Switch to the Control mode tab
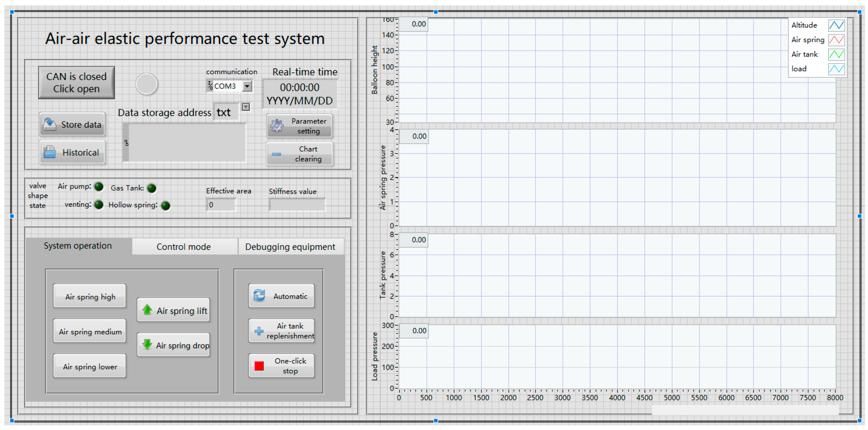The width and height of the screenshot is (868, 430). 184,247
